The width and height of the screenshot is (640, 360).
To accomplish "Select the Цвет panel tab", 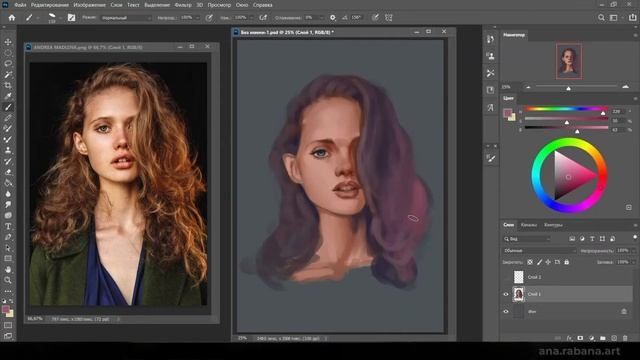I will [508, 98].
